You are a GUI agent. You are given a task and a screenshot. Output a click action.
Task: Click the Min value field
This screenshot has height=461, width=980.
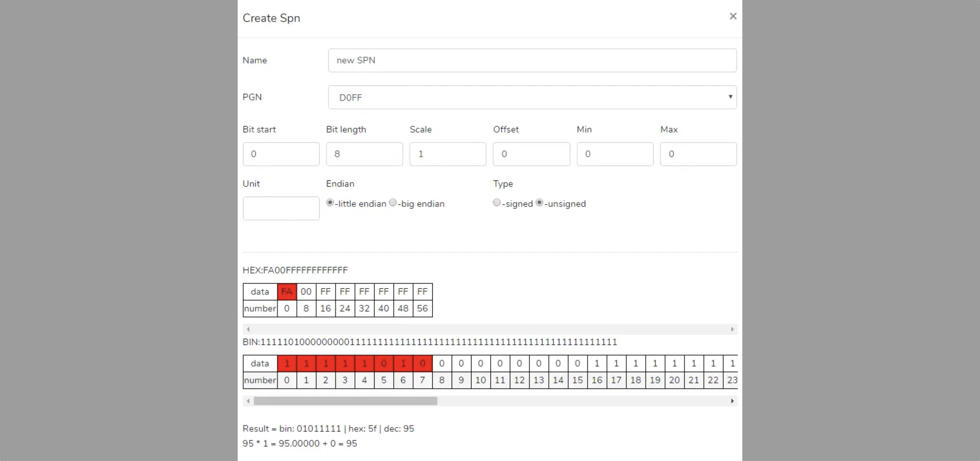click(615, 154)
